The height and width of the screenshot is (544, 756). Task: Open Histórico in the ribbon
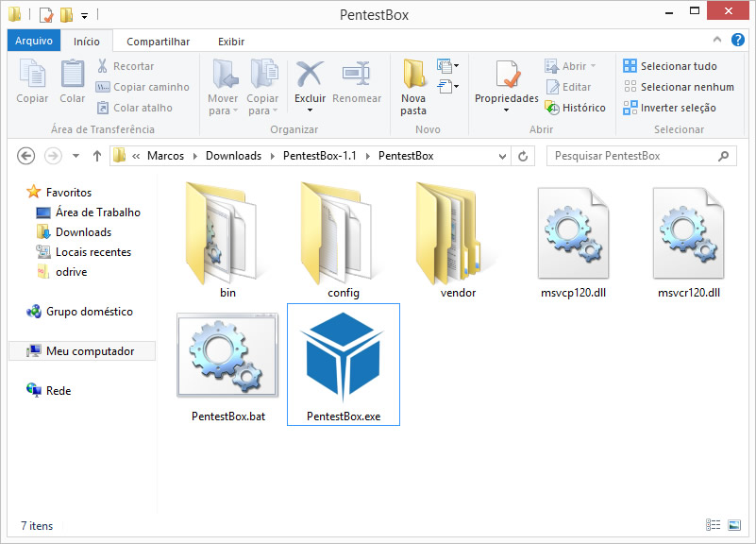(575, 108)
